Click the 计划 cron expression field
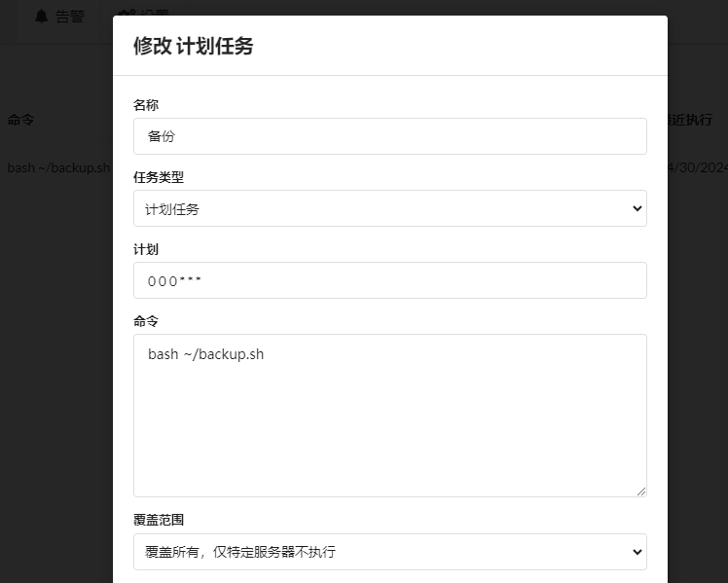Image resolution: width=728 pixels, height=583 pixels. 389,280
